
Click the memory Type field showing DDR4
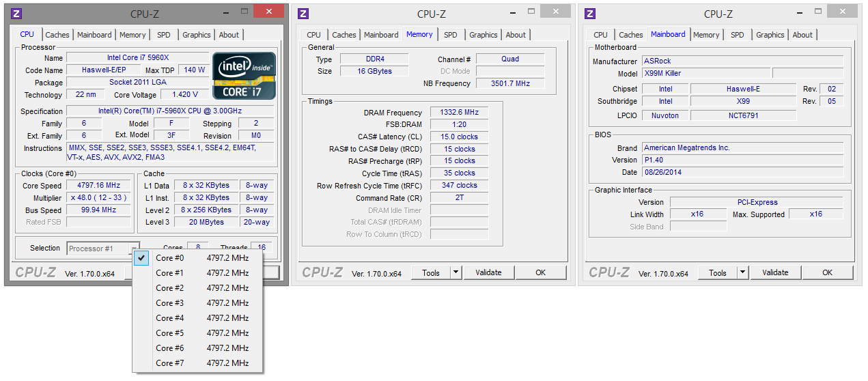[x=374, y=59]
